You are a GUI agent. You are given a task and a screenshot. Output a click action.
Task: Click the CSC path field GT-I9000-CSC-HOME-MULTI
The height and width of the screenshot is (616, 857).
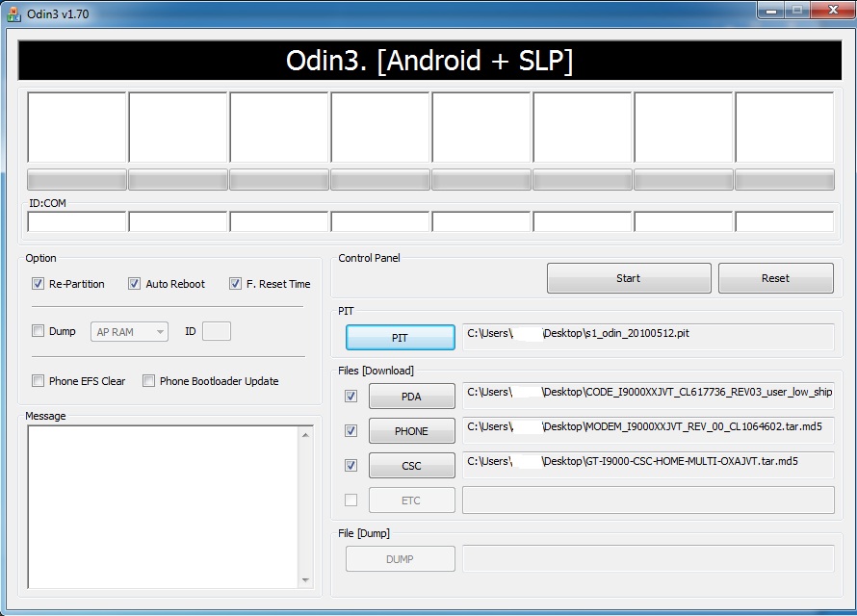coord(648,465)
